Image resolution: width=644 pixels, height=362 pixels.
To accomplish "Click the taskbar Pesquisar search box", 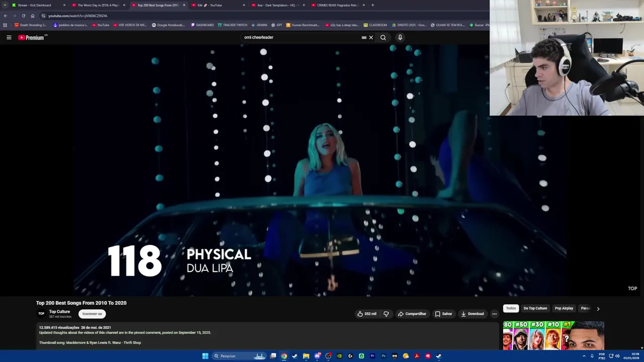I will tap(239, 356).
